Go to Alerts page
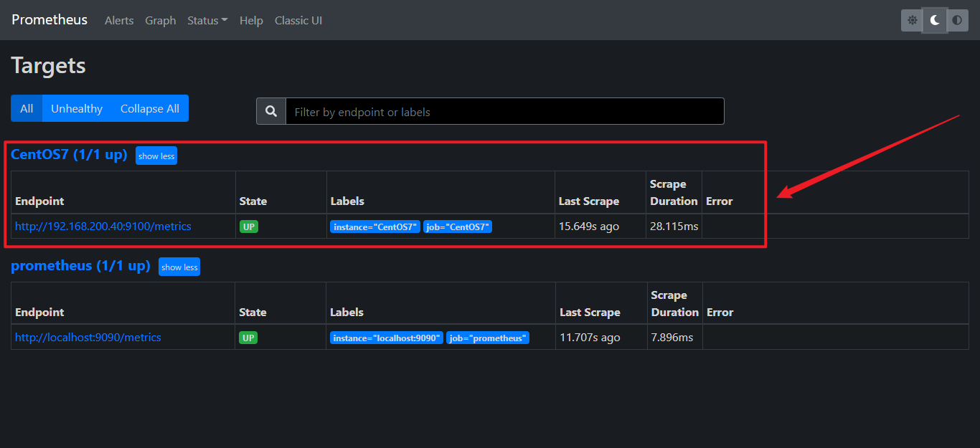This screenshot has height=448, width=980. tap(119, 20)
